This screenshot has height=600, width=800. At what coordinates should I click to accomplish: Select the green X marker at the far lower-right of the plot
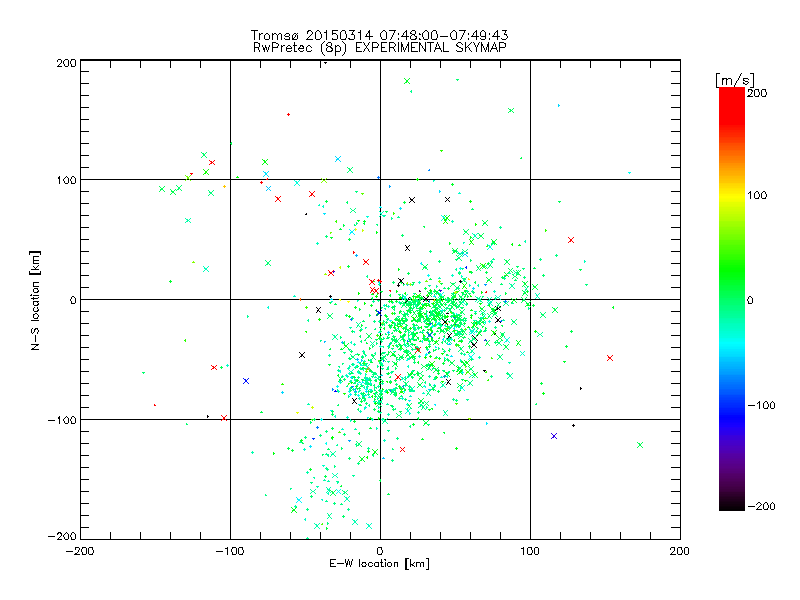(x=640, y=445)
